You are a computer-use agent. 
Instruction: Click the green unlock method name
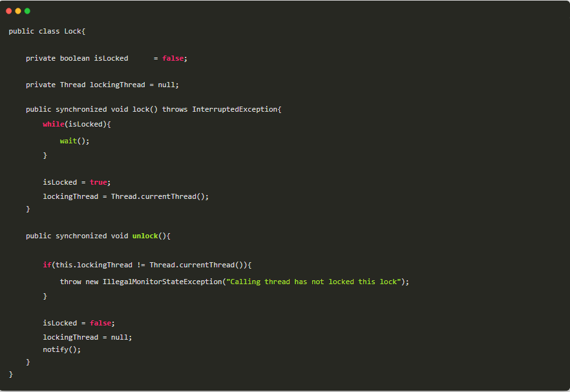pos(145,236)
